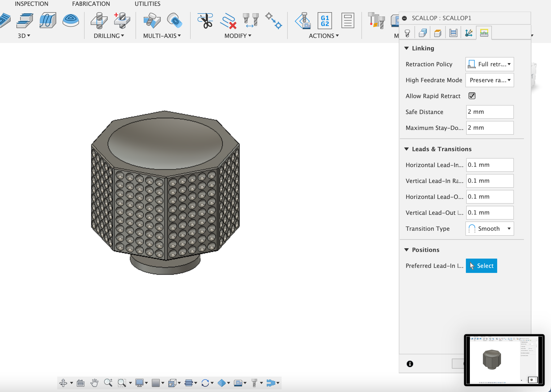Open the Orbit type dropdown arrow
The image size is (551, 392).
pos(72,383)
